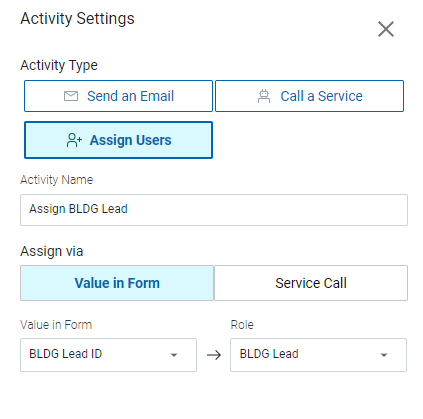The image size is (423, 419).
Task: Click the Role label above the dropdown
Action: pos(242,325)
